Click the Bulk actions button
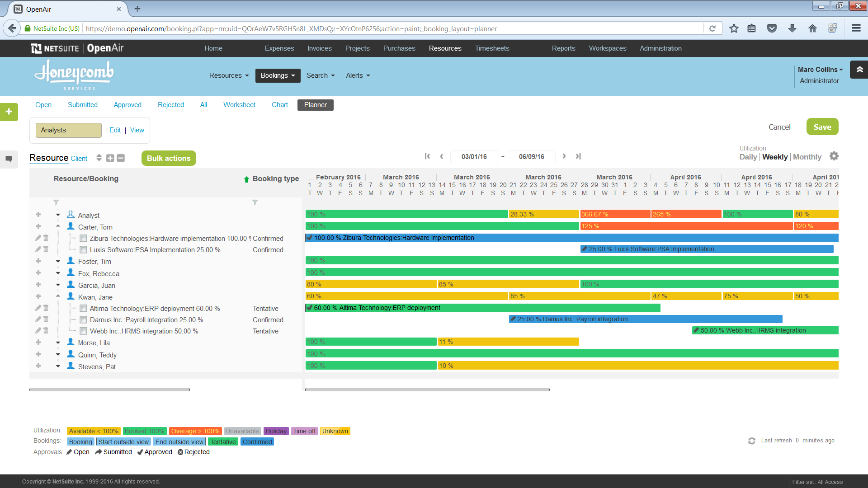Viewport: 868px width, 488px height. [x=169, y=158]
